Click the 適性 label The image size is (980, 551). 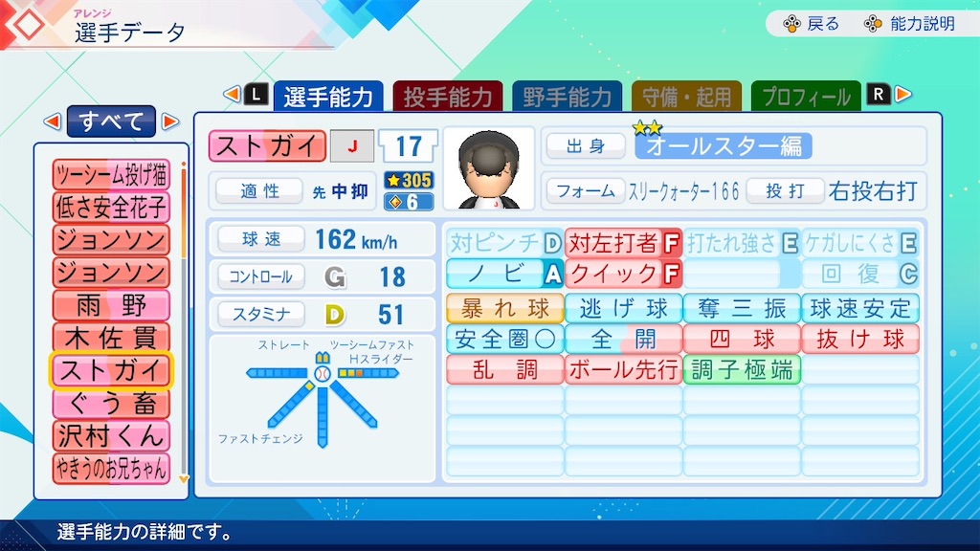pyautogui.click(x=260, y=190)
